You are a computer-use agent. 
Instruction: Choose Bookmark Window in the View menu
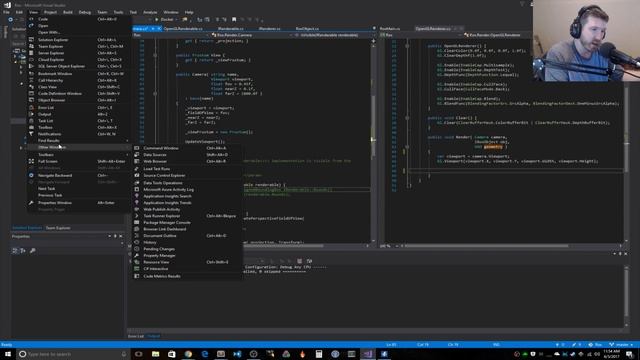[x=78, y=73]
